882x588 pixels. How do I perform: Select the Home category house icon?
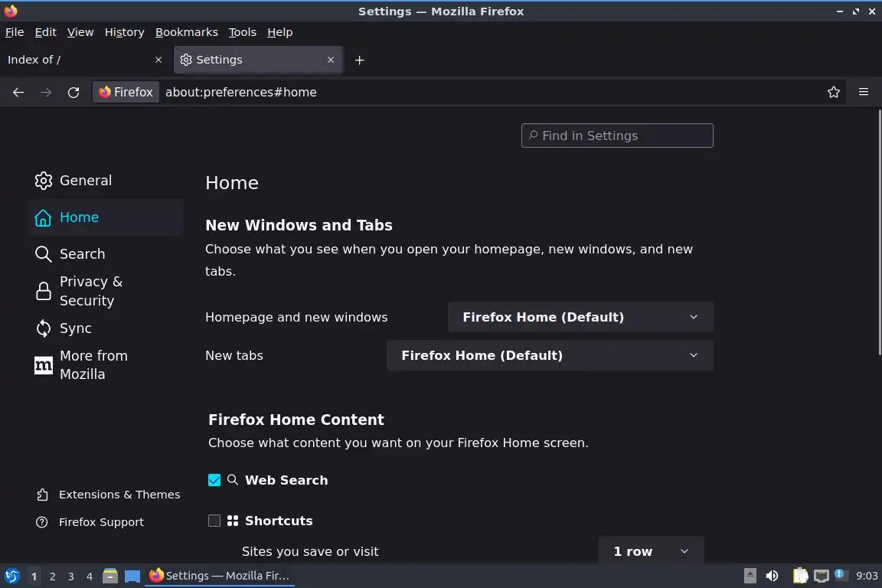(44, 217)
